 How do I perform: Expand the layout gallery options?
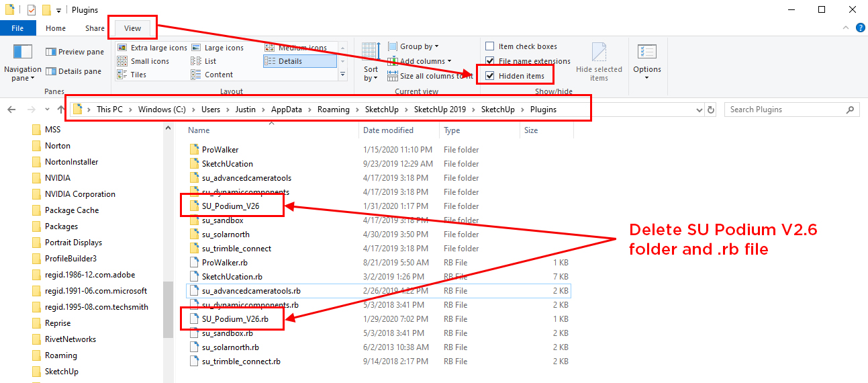pyautogui.click(x=343, y=75)
